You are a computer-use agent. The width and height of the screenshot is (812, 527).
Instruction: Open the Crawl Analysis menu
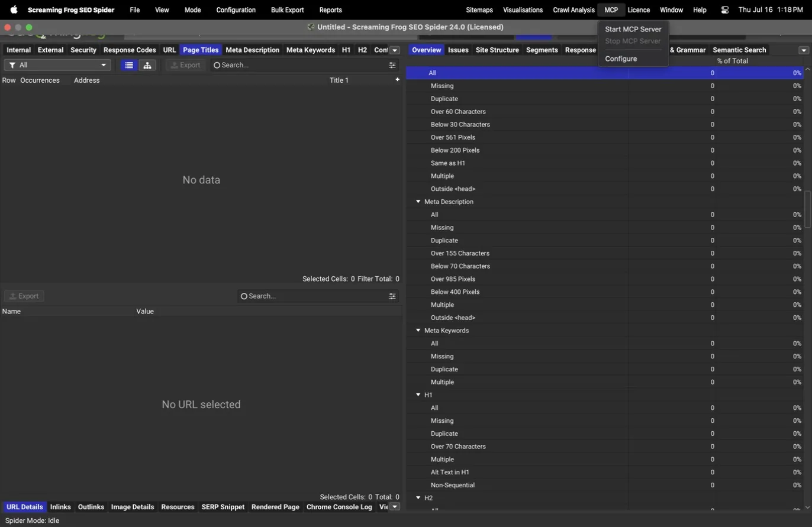[x=573, y=10]
